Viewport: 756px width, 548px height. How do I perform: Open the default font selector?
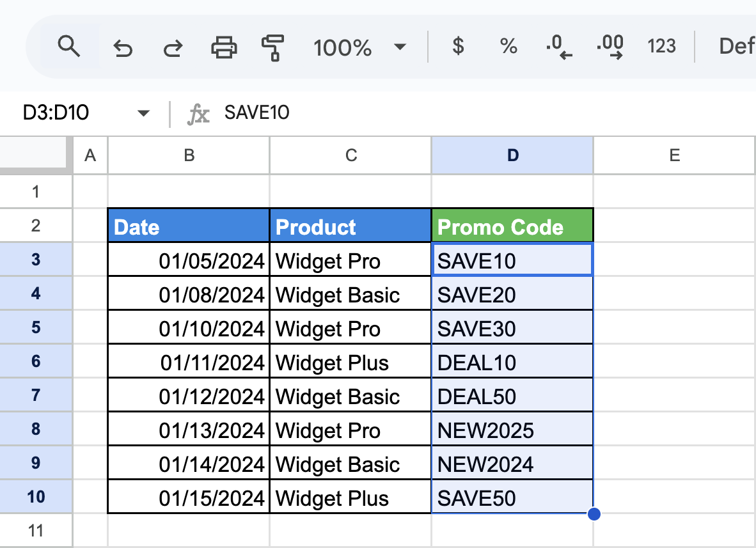pos(737,46)
